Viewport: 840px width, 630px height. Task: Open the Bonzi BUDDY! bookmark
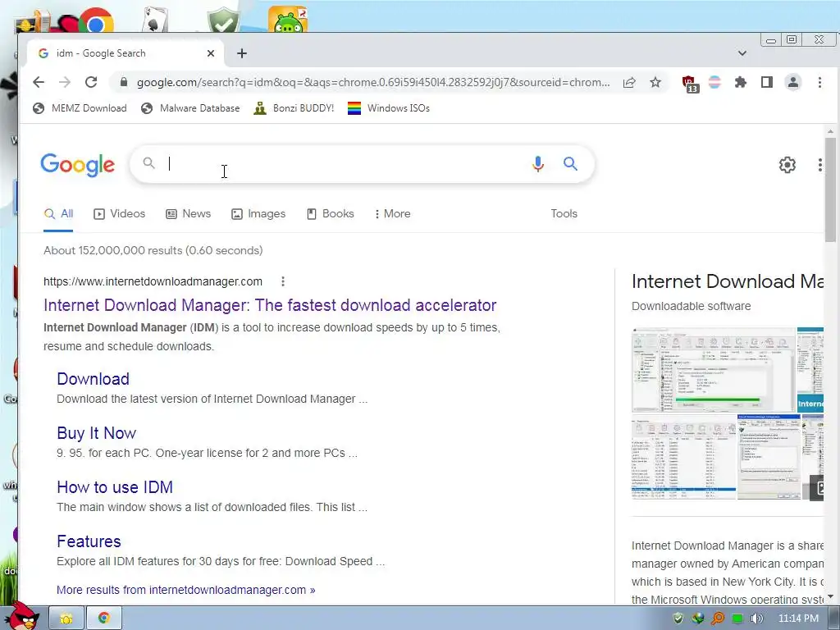pyautogui.click(x=294, y=108)
